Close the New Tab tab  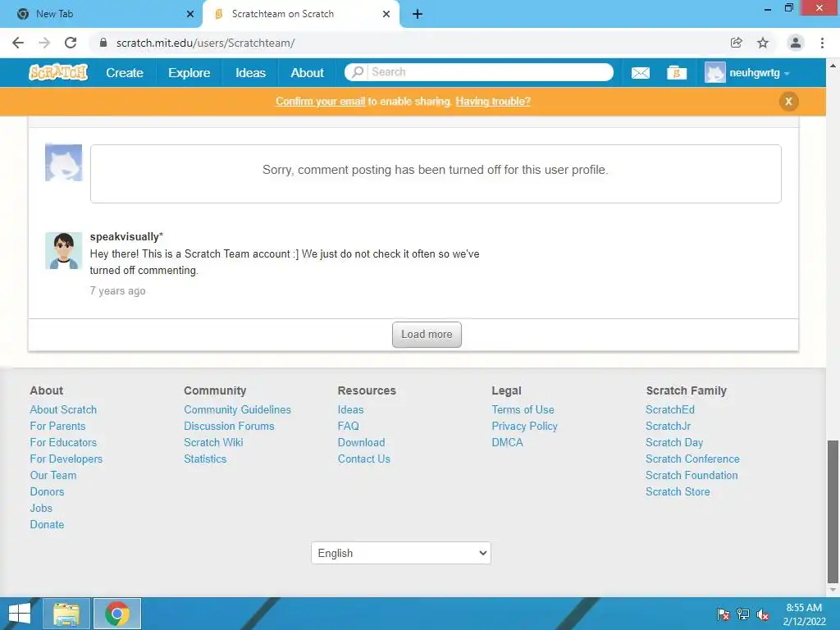pos(190,14)
